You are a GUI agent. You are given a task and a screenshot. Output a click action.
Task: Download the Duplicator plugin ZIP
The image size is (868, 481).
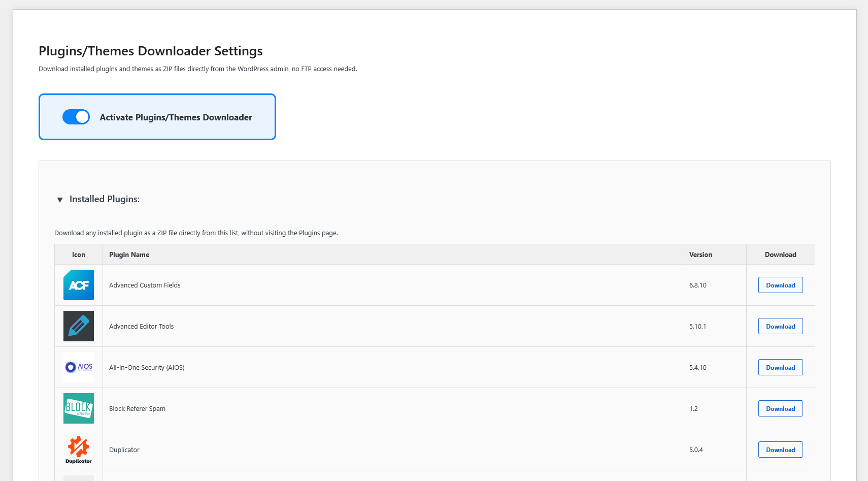780,450
